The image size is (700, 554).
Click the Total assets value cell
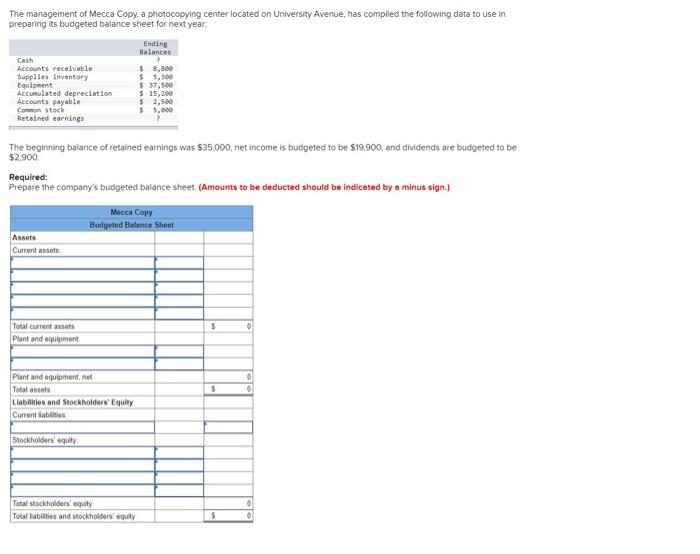pyautogui.click(x=228, y=389)
